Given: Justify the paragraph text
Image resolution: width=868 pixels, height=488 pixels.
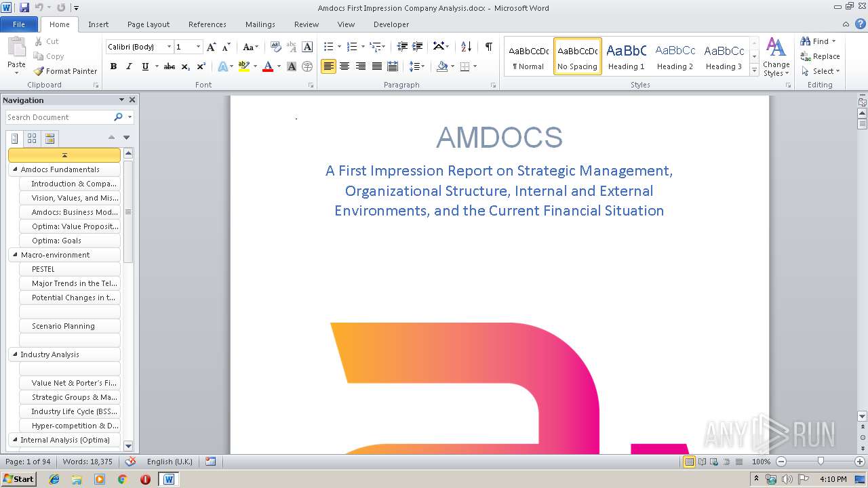Looking at the screenshot, I should 376,66.
